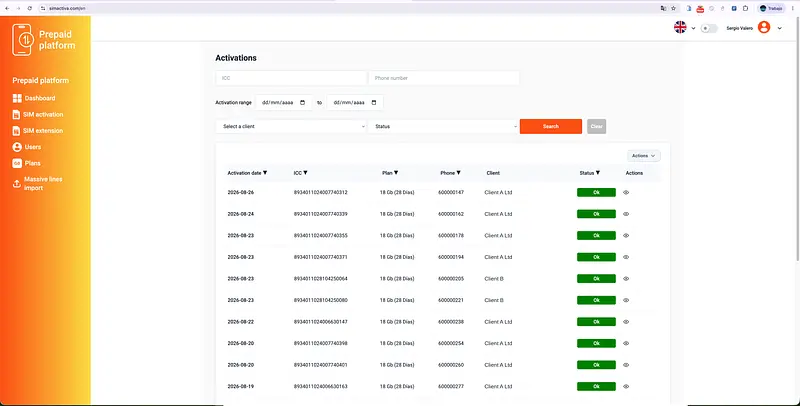800x406 pixels.
Task: Click the orange Search button
Action: (551, 126)
